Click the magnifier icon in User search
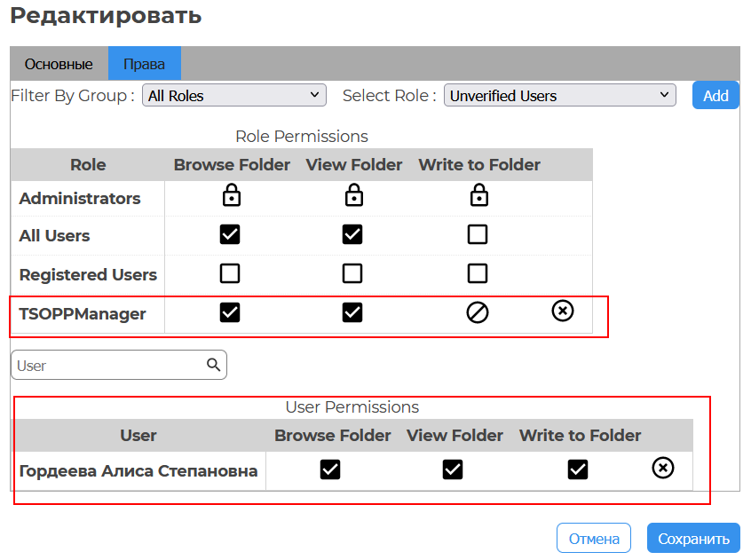Viewport: 751px width, 560px height. pyautogui.click(x=213, y=364)
